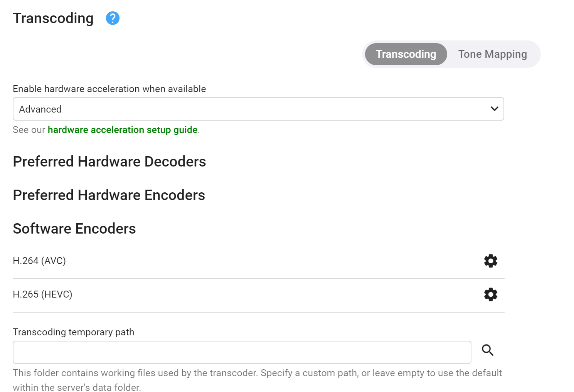The width and height of the screenshot is (574, 392).
Task: Open the Transcoding help icon
Action: (x=113, y=18)
